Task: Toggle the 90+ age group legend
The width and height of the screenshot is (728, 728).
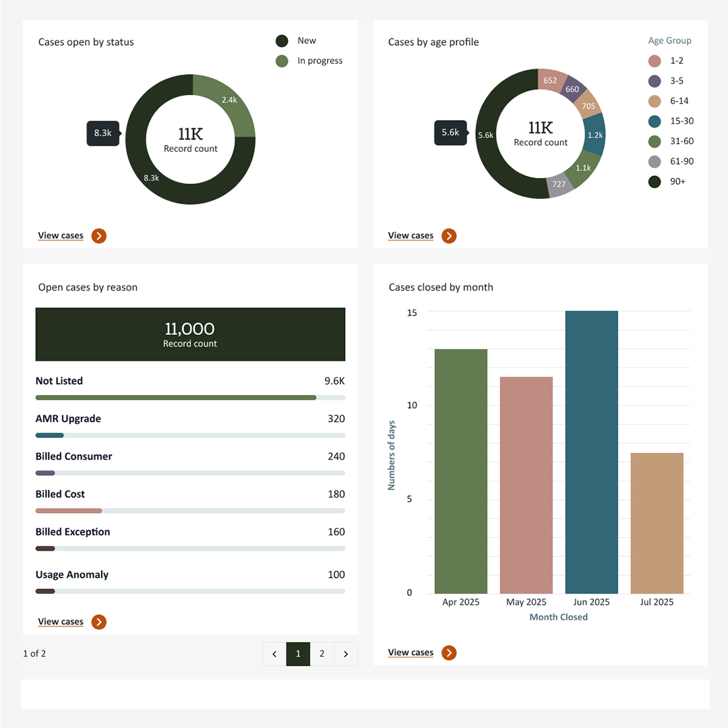Action: (x=655, y=181)
